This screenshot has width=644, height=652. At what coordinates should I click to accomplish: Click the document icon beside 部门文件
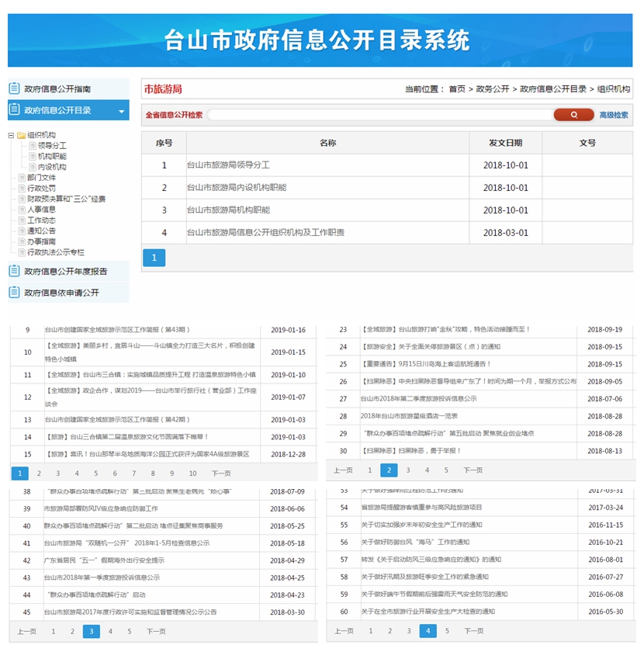[x=21, y=178]
